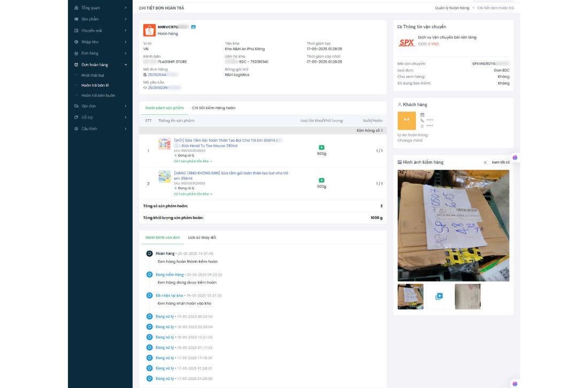Screen dimensions: 588x388
Task: Expand Có 1 sản phẩm tồn kho in row 2
Action: point(193,194)
